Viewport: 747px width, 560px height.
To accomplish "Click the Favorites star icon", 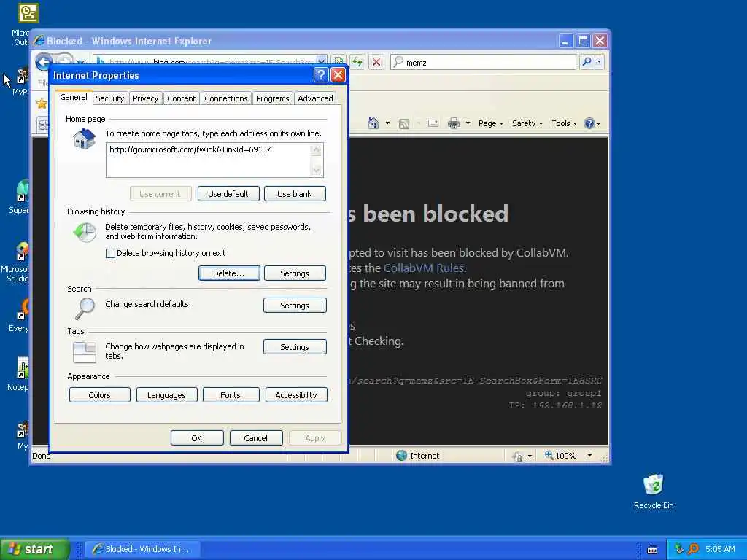I will coord(42,103).
